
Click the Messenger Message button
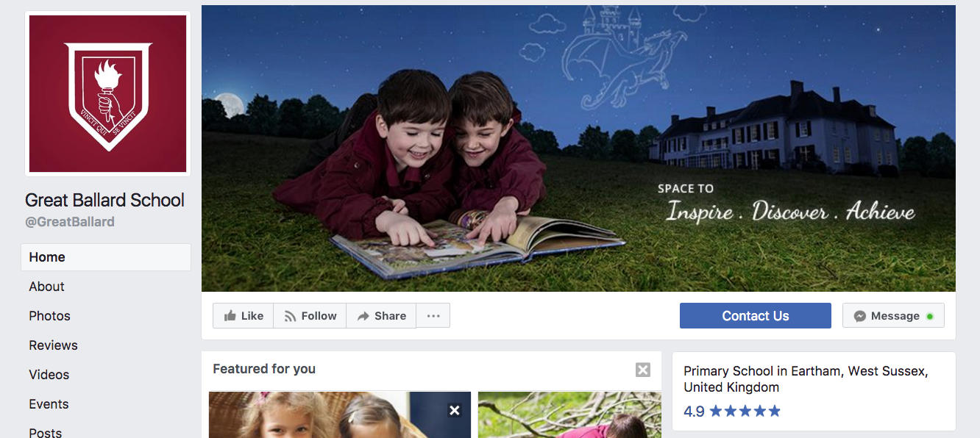tap(893, 316)
